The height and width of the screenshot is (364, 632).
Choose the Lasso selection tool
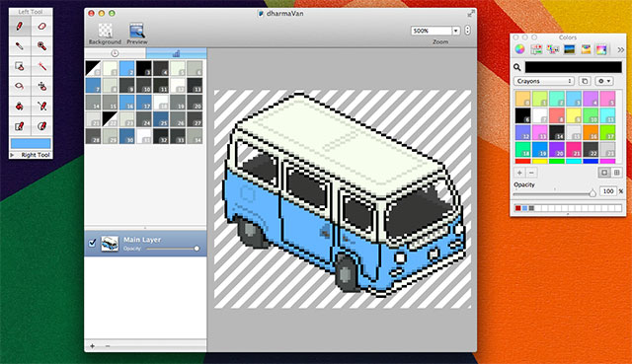tap(20, 86)
